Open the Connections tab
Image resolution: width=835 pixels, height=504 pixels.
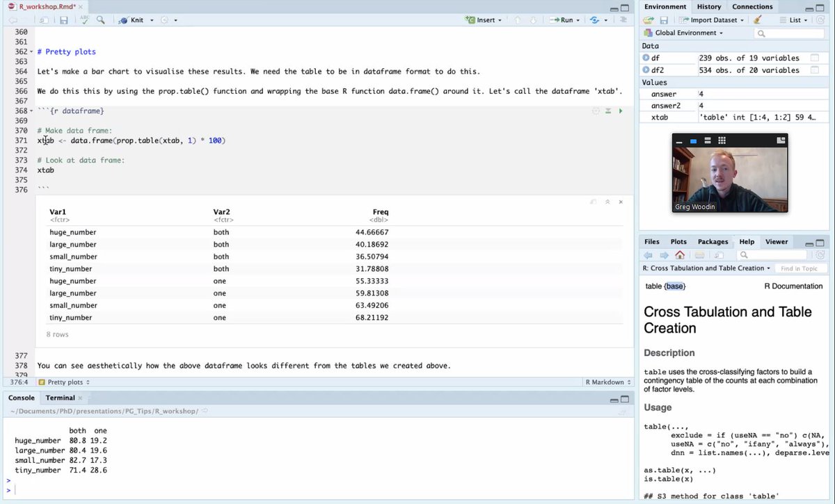pos(752,7)
